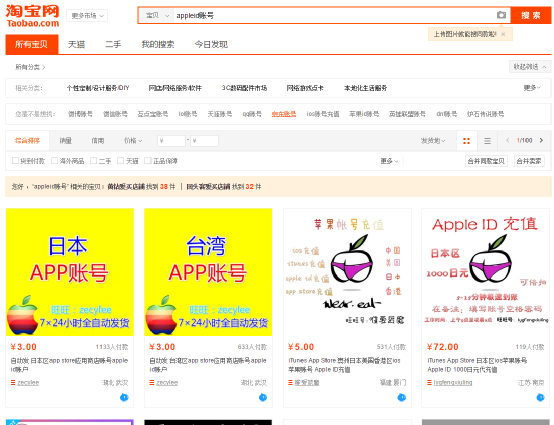Open Wangwang chat for ¥5.00 item
554x425 pixels.
point(402,397)
